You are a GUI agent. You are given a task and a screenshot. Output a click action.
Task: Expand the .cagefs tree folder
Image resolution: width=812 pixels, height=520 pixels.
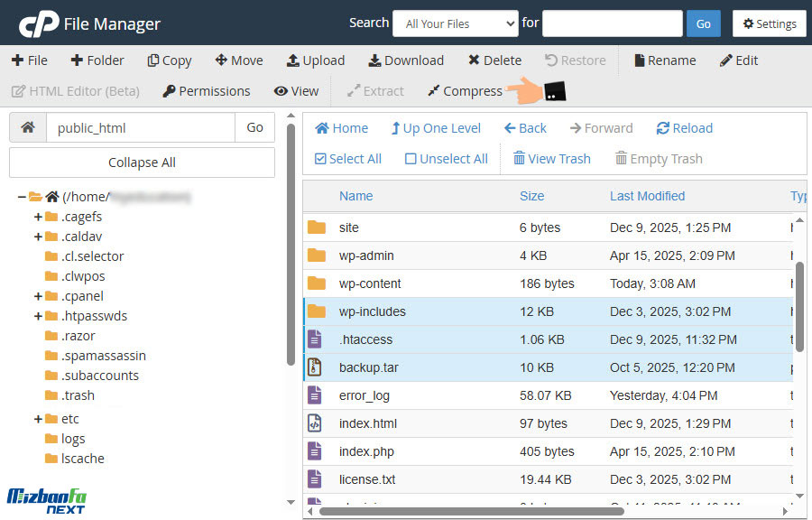click(38, 217)
